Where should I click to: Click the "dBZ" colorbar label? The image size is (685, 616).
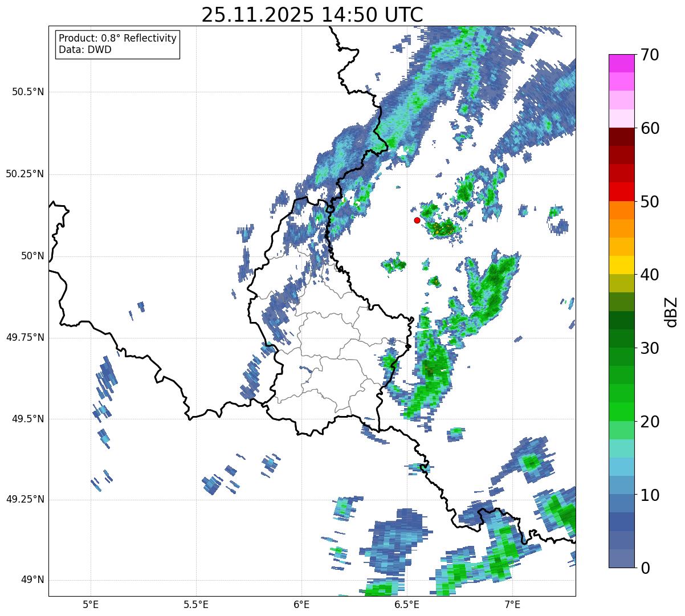pos(671,312)
